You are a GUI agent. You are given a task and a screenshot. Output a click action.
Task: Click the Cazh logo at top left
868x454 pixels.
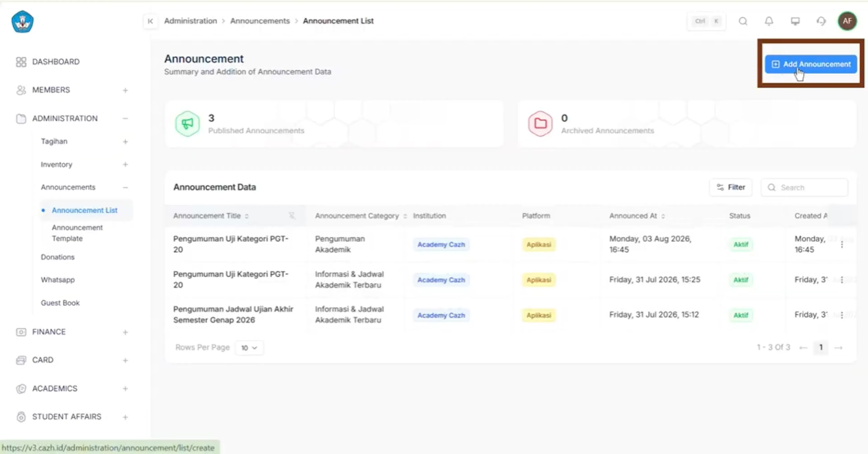(x=23, y=21)
